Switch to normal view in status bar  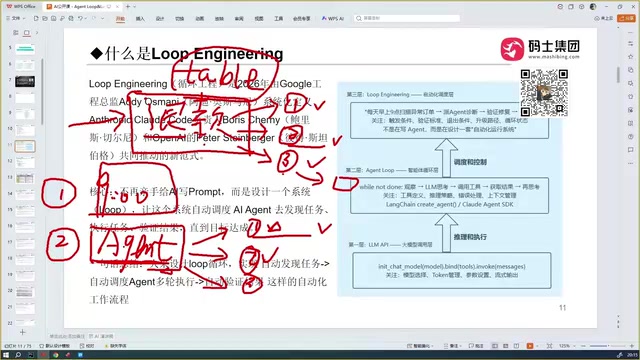tap(495, 346)
